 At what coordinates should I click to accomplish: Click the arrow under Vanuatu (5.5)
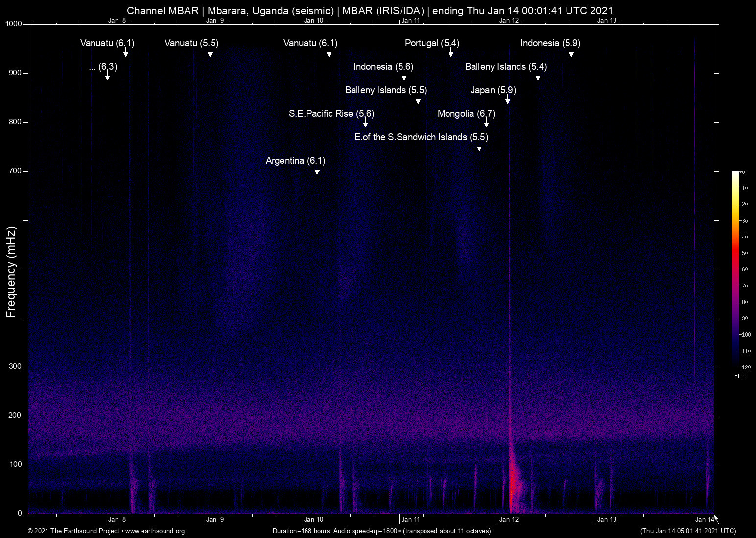210,53
